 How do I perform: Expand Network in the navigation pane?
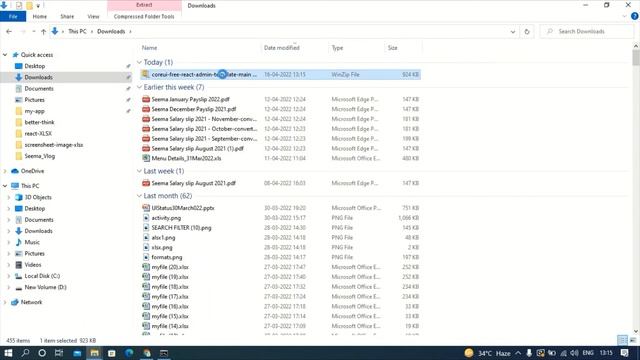click(x=5, y=302)
